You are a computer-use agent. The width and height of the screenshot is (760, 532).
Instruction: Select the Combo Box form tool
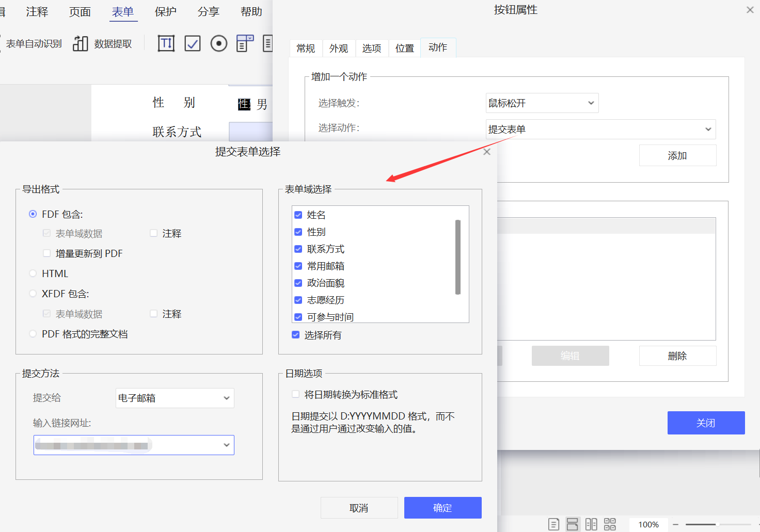click(245, 43)
